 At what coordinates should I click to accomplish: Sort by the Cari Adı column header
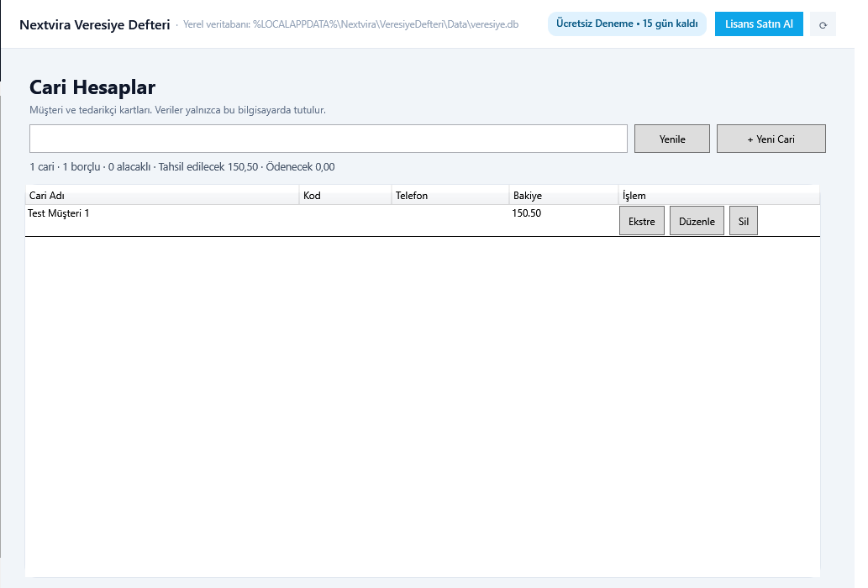point(162,195)
